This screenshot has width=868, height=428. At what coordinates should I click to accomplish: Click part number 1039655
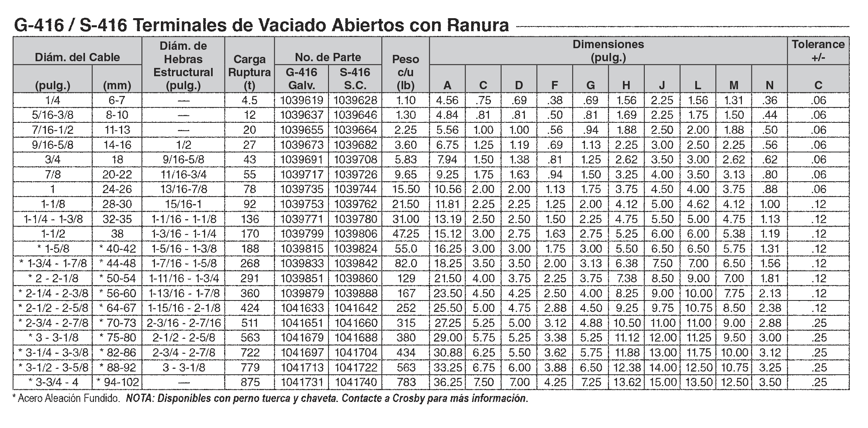coord(302,130)
